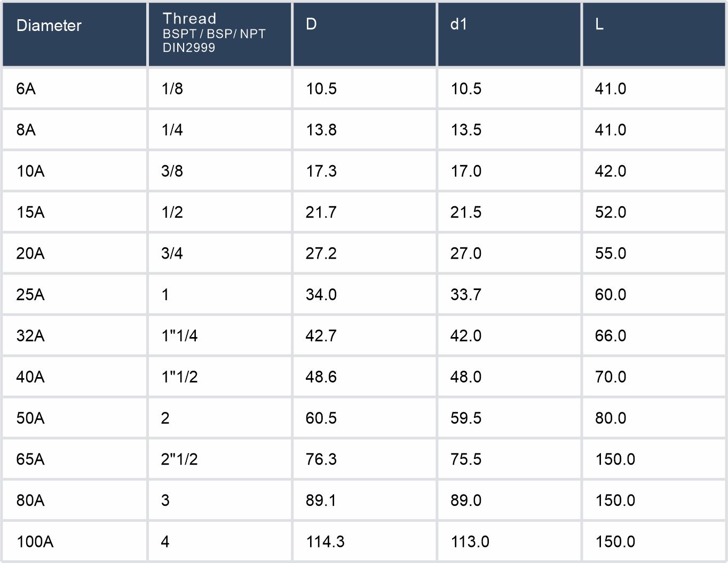The width and height of the screenshot is (728, 563).
Task: Select the 1"1/4 thread cell
Action: pos(179,335)
